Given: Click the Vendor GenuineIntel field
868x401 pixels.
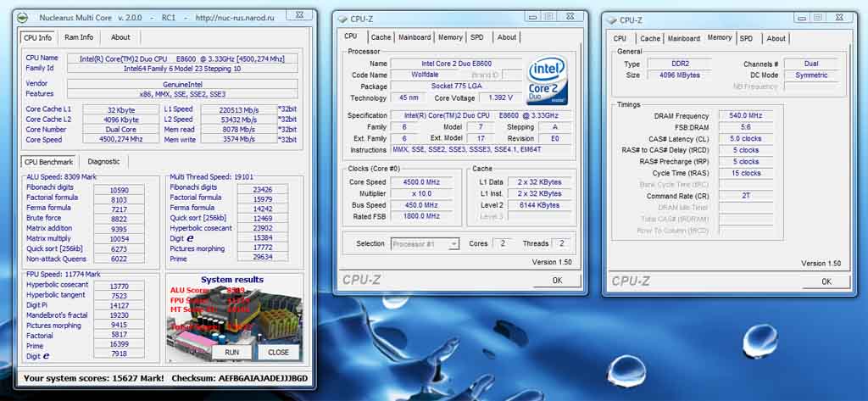Looking at the screenshot, I should 182,84.
